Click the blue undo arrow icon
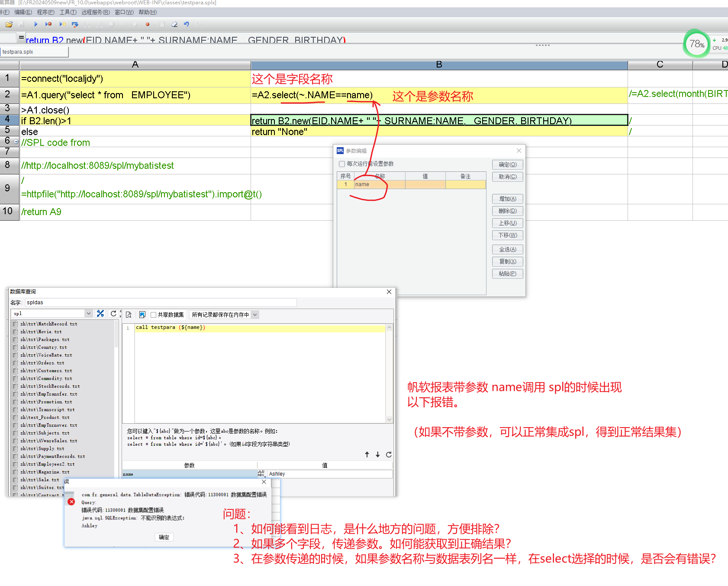 (187, 24)
